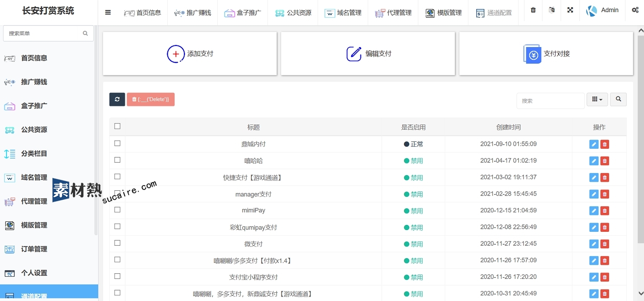Click the 支付对接 card button
The image size is (644, 301).
pos(546,54)
